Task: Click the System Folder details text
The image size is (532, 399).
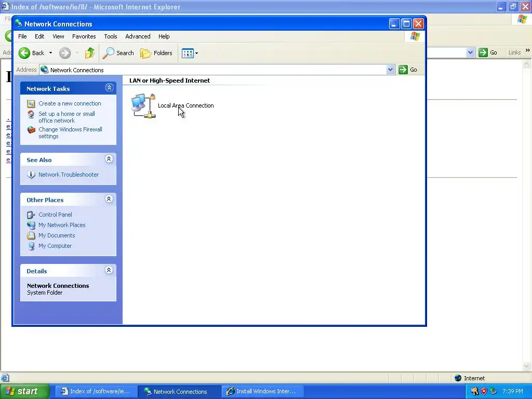Action: (x=45, y=292)
